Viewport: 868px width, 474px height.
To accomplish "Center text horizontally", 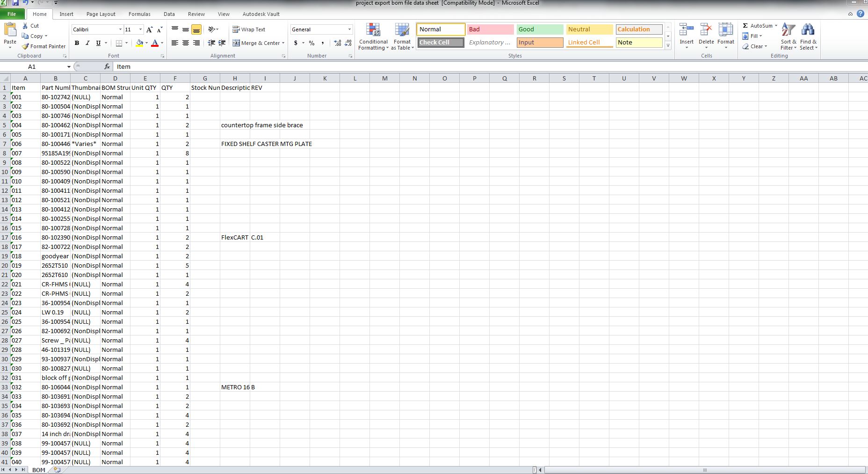I will [x=186, y=43].
